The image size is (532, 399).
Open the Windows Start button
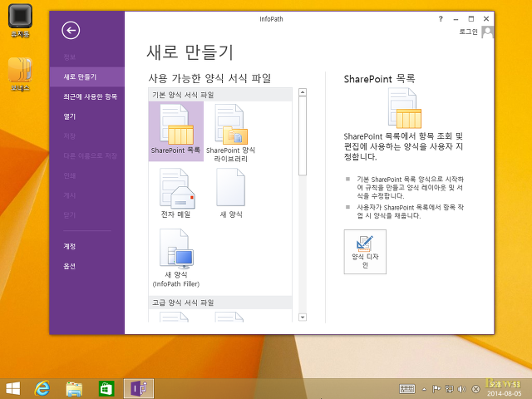[13, 388]
